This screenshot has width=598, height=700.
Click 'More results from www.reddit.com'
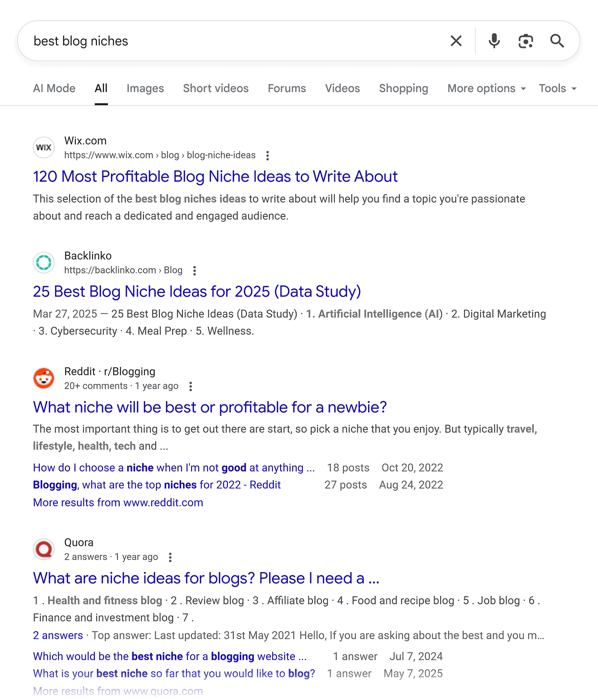118,502
